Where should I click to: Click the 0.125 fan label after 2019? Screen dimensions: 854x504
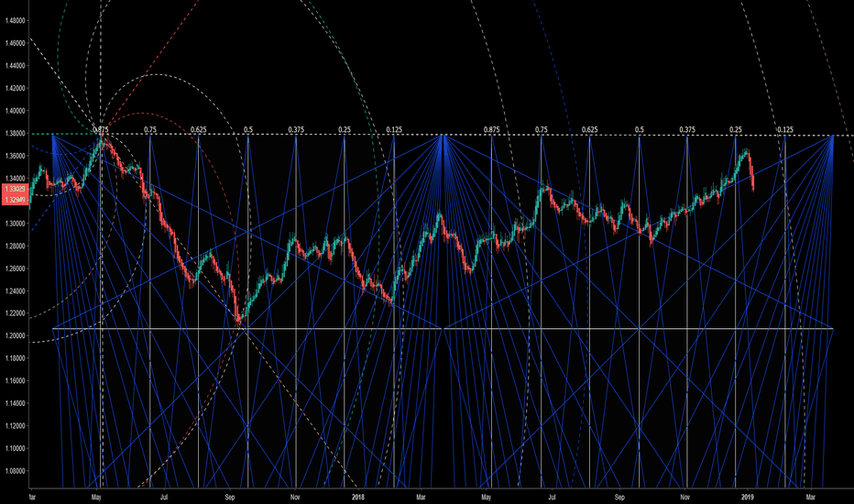point(785,130)
